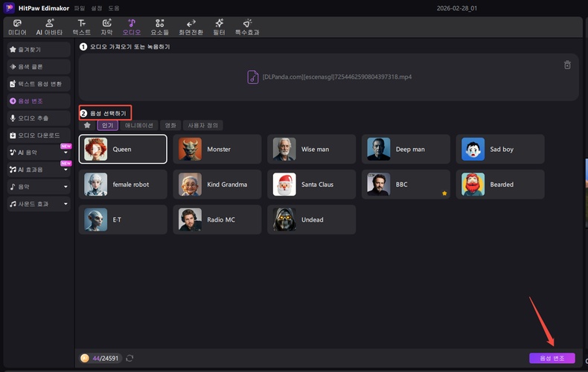
Task: Open the 미디어 (Media) toolbar icon
Action: [x=17, y=28]
